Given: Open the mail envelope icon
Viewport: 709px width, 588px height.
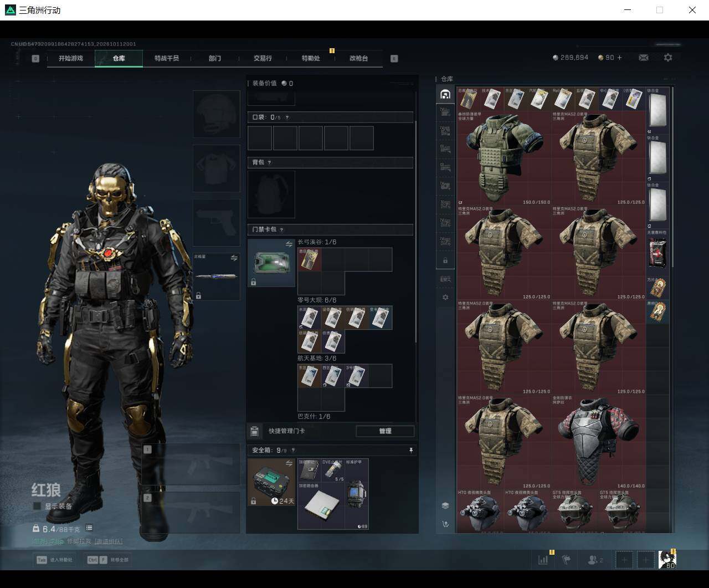Looking at the screenshot, I should pyautogui.click(x=644, y=58).
